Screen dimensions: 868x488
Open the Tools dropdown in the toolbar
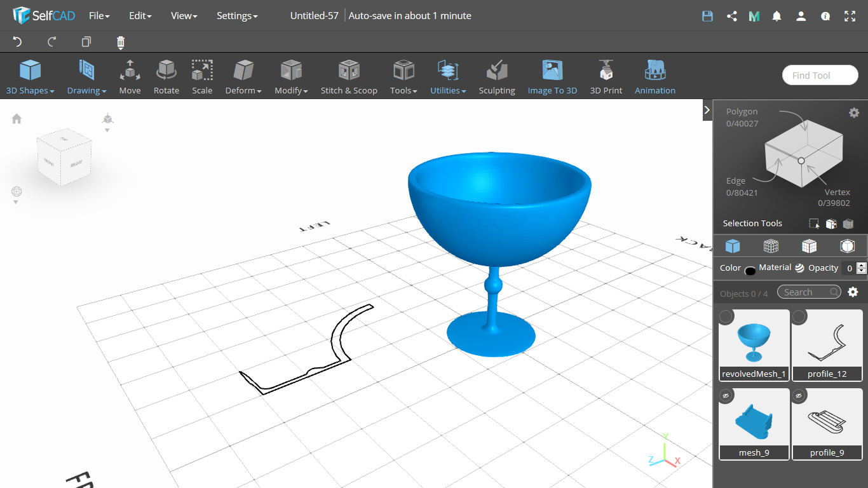403,78
